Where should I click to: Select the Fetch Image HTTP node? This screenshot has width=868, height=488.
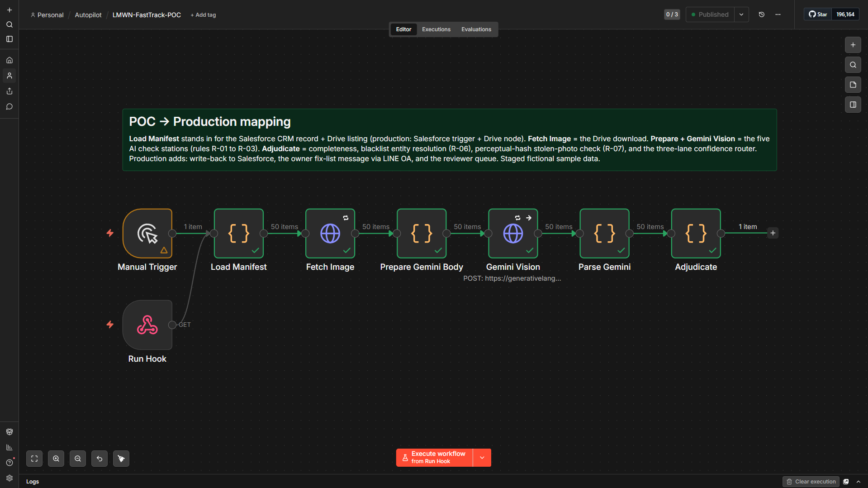tap(330, 234)
